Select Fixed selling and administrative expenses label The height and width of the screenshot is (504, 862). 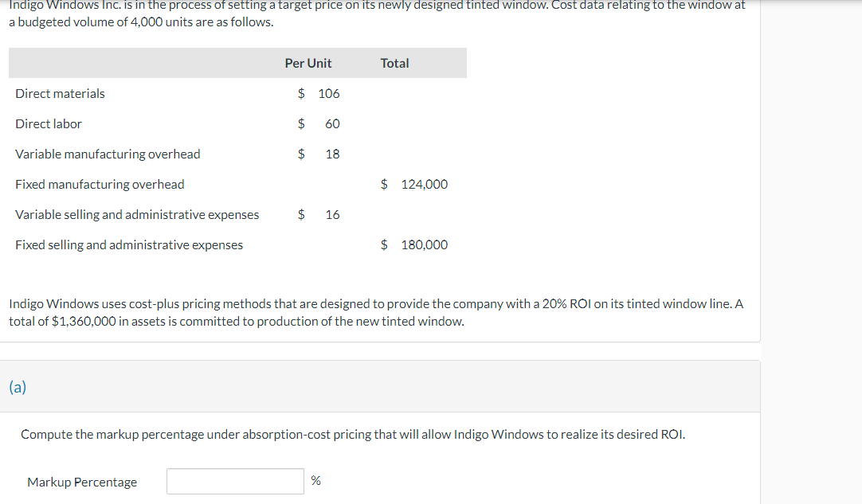click(x=129, y=244)
